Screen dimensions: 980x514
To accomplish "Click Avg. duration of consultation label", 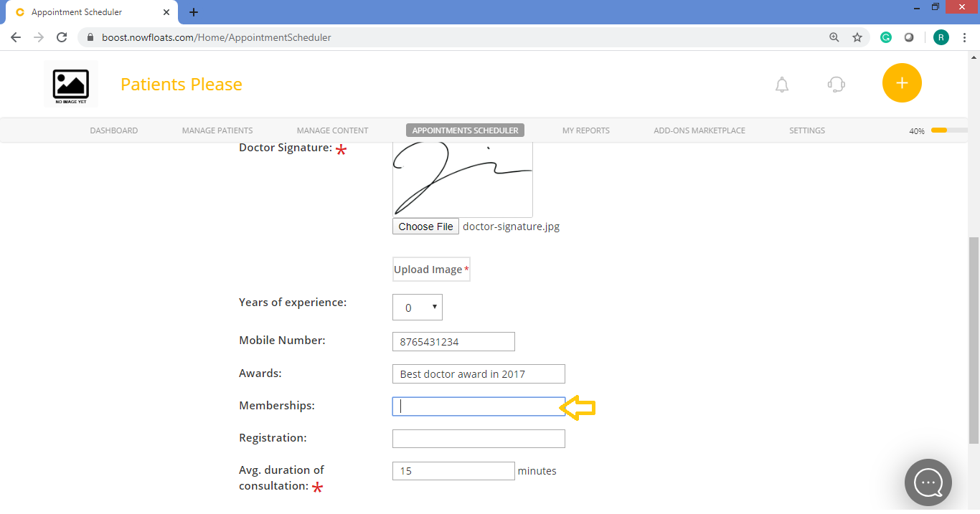I will (x=281, y=478).
